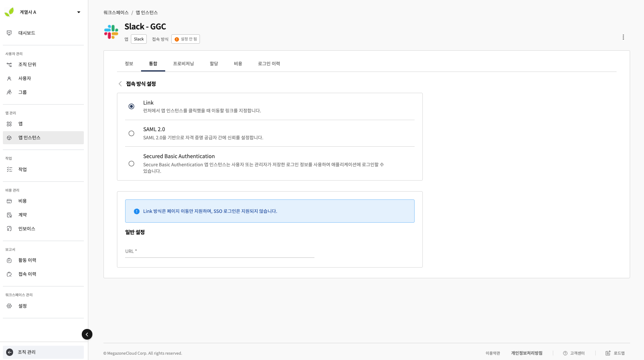Open 대시보드 in the sidebar
Viewport: 644px width, 360px height.
[x=43, y=33]
